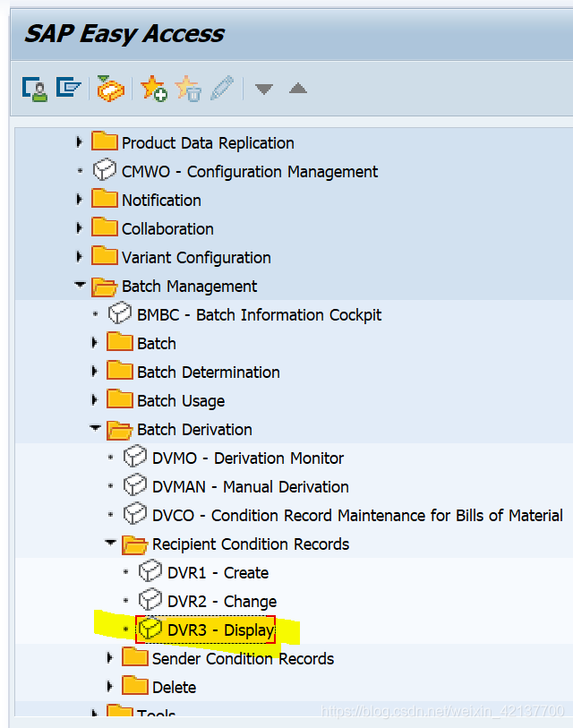Collapse the Batch Management node
The width and height of the screenshot is (573, 728).
(x=80, y=284)
